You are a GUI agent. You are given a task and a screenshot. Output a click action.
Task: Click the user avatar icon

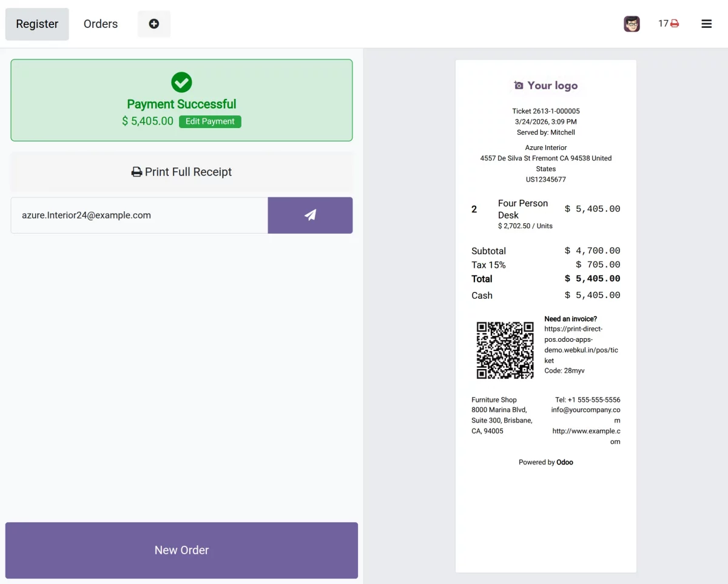pos(632,24)
